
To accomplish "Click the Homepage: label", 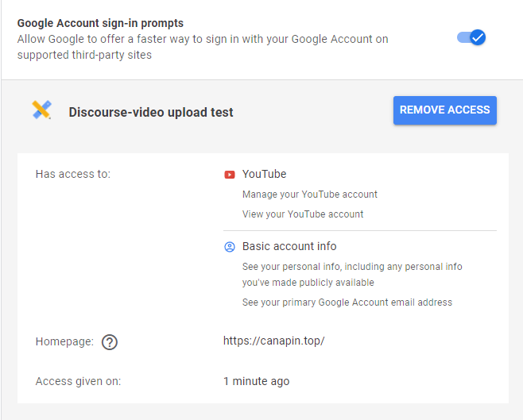I will 64,341.
